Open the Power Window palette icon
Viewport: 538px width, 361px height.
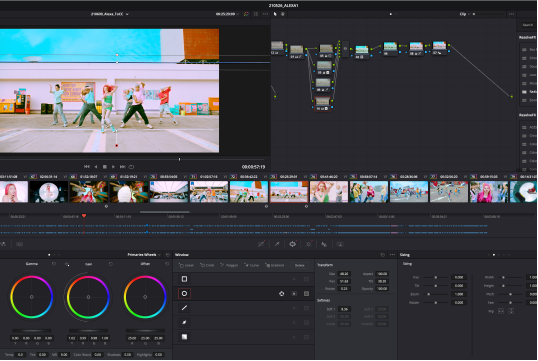(x=292, y=244)
